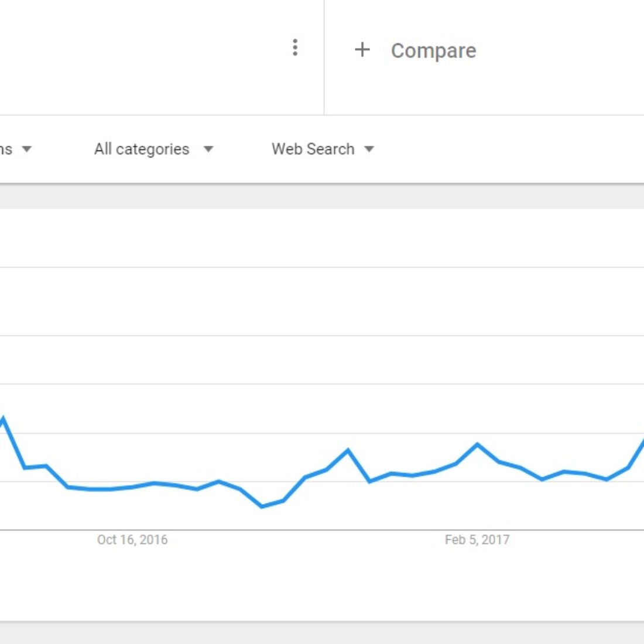The image size is (644, 644).
Task: Click the lowest dip of the blue trend line
Action: pyautogui.click(x=262, y=506)
